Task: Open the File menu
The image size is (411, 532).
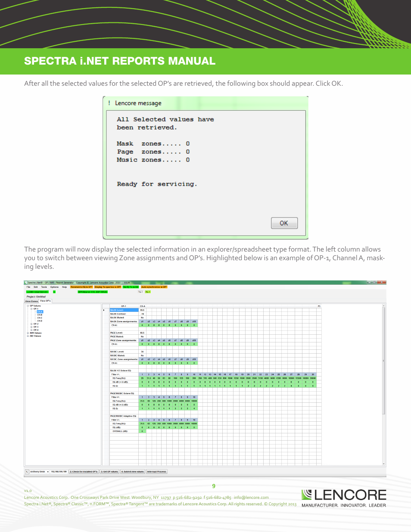Action: [x=28, y=287]
